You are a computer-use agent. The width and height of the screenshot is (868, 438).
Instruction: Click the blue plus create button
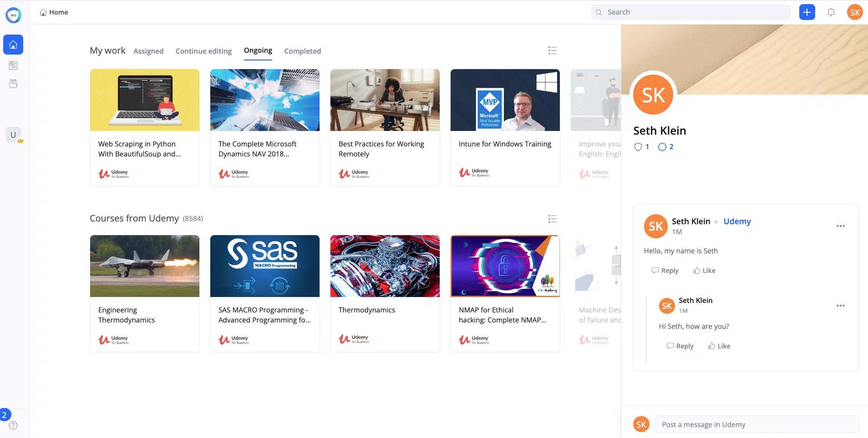pyautogui.click(x=807, y=12)
